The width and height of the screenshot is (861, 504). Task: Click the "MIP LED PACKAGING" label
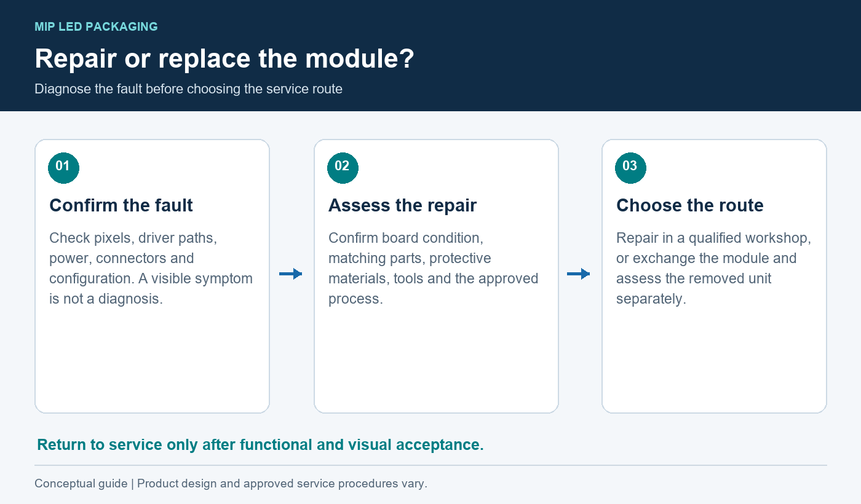click(x=97, y=27)
